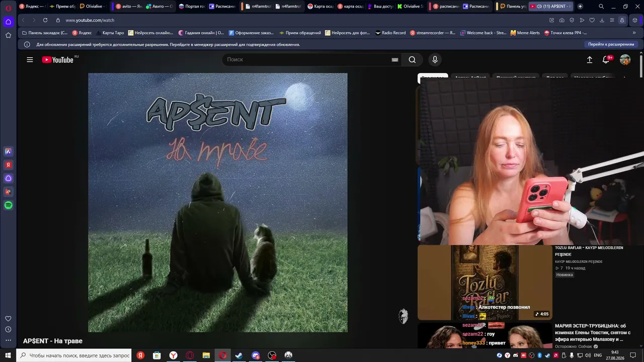
Task: Open the taskbar clock and date
Action: (x=615, y=355)
